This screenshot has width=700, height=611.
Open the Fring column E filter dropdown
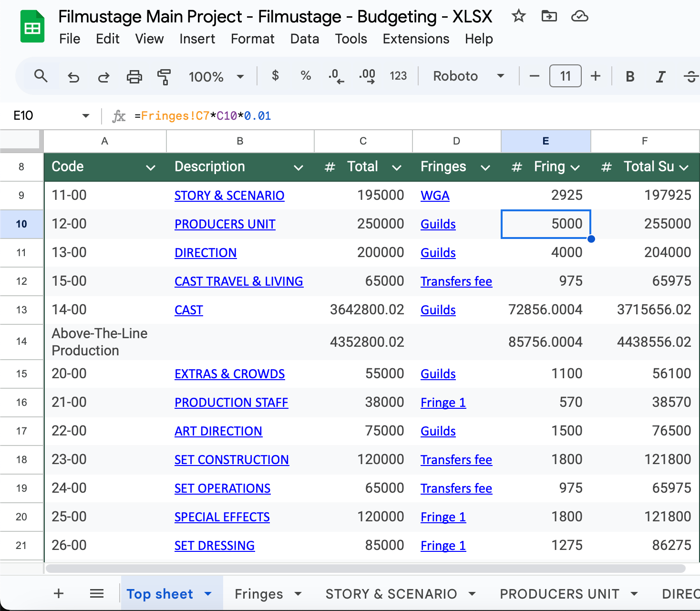(575, 167)
